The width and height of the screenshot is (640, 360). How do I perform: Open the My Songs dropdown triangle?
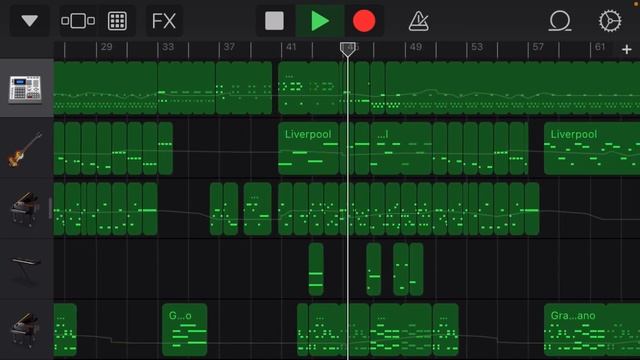tap(29, 20)
